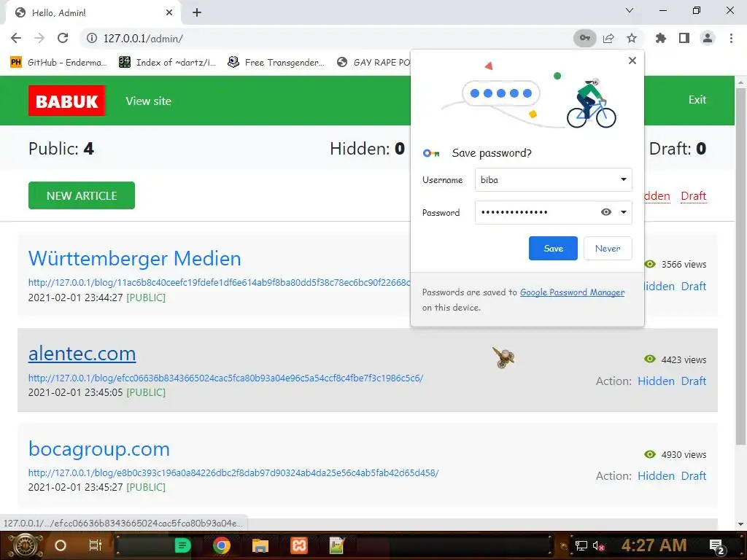
Task: Open the Index of ~dartz bookmark
Action: pos(167,63)
